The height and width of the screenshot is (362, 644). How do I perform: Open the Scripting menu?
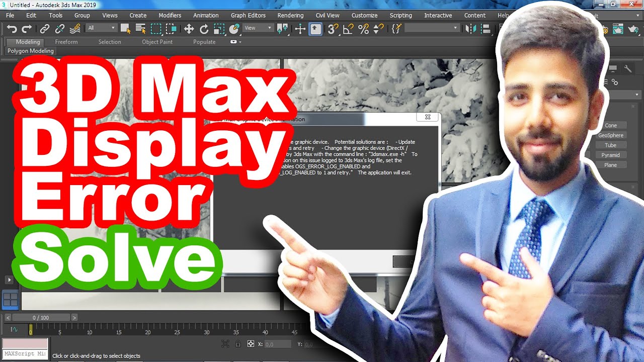coord(400,16)
